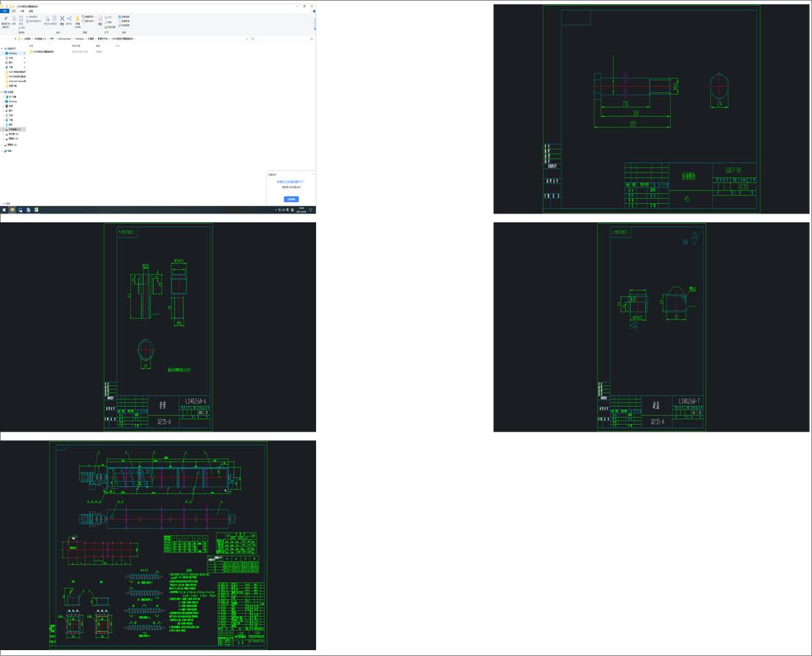Open the screw conveyor assembly drawing thumbnail
This screenshot has width=812, height=656.
click(x=158, y=545)
